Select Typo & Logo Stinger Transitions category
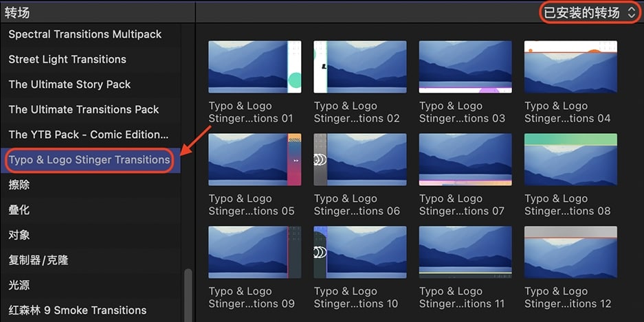 [x=90, y=160]
